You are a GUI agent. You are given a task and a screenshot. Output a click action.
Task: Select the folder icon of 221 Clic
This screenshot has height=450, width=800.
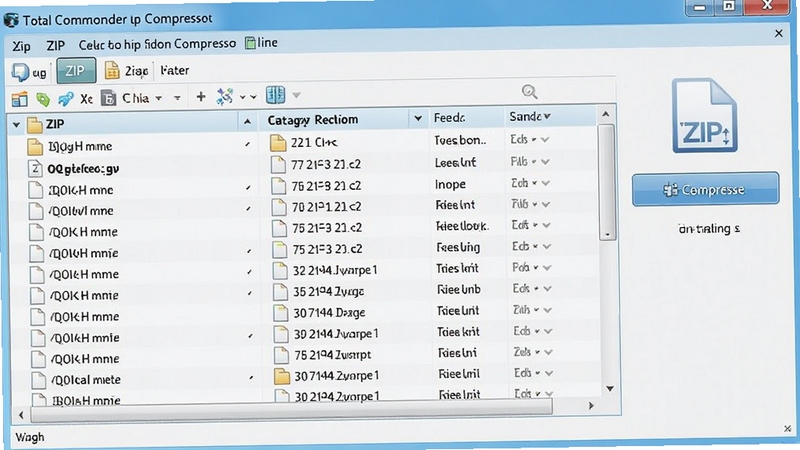pos(278,143)
